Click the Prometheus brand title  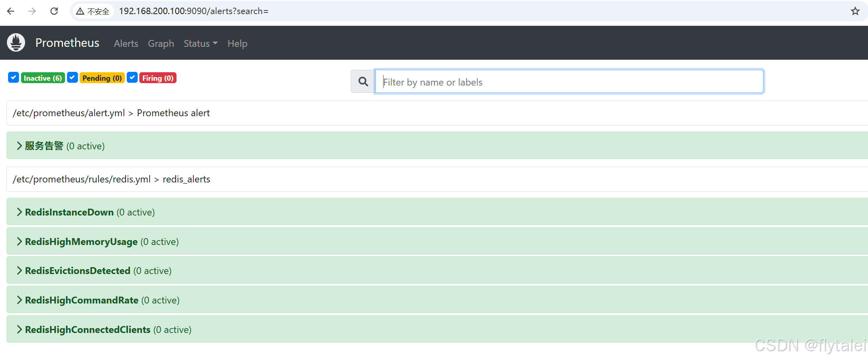tap(67, 43)
